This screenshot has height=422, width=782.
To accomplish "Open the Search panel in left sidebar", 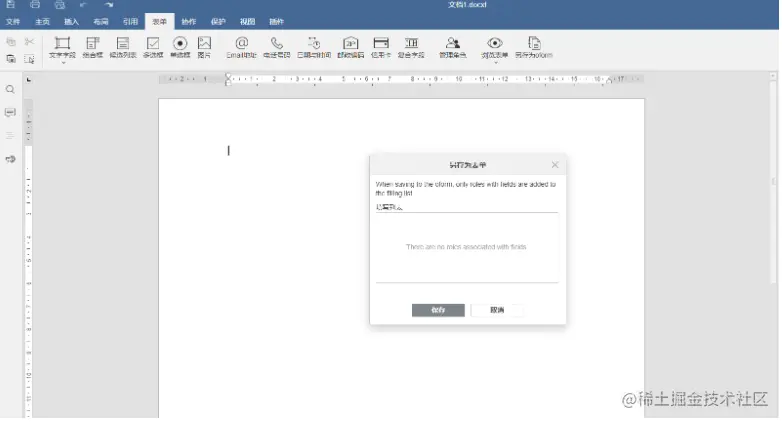I will coord(10,89).
